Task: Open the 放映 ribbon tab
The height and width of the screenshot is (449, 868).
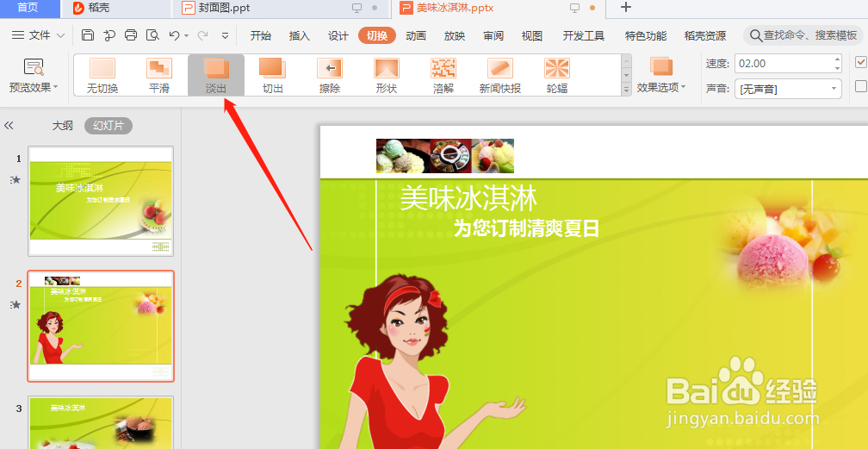Action: [455, 35]
